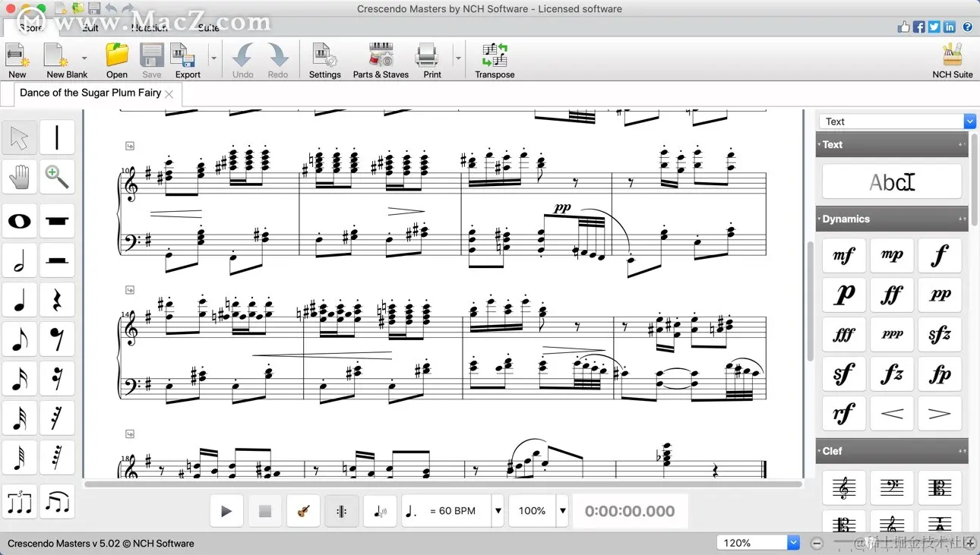Select Dance of the Sugar Plum Fairy tab

pyautogui.click(x=90, y=93)
